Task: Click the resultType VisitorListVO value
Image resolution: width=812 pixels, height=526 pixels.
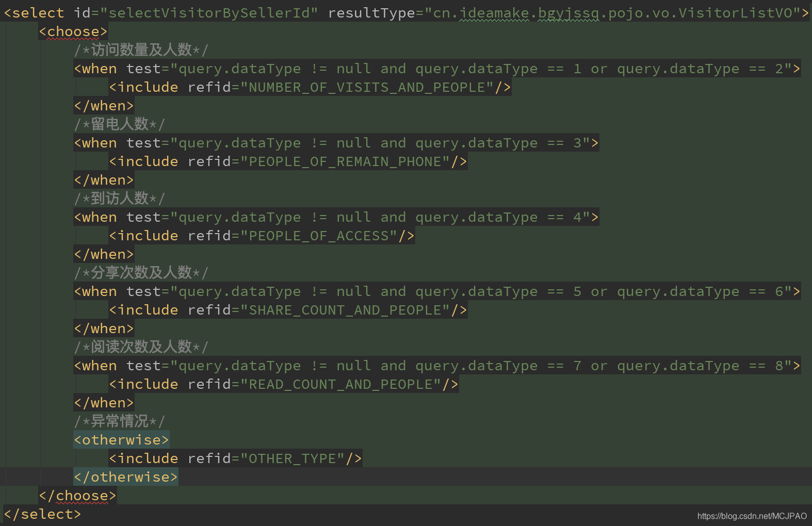Action: pos(612,13)
